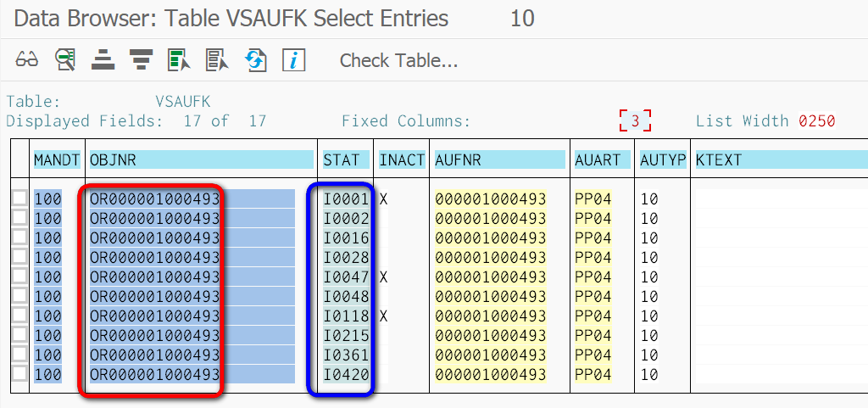Select the I0016 status value

pos(346,238)
